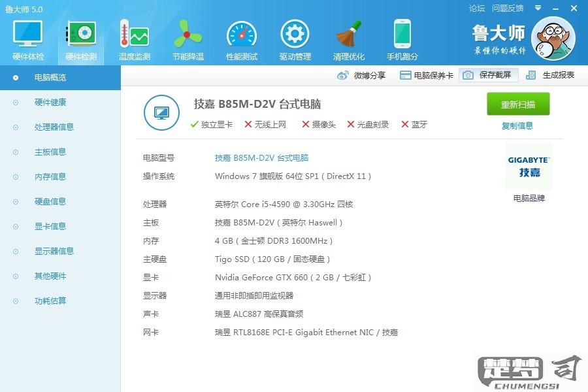The image size is (588, 392).
Task: Click the 生成报表 report icon
Action: pyautogui.click(x=531, y=75)
